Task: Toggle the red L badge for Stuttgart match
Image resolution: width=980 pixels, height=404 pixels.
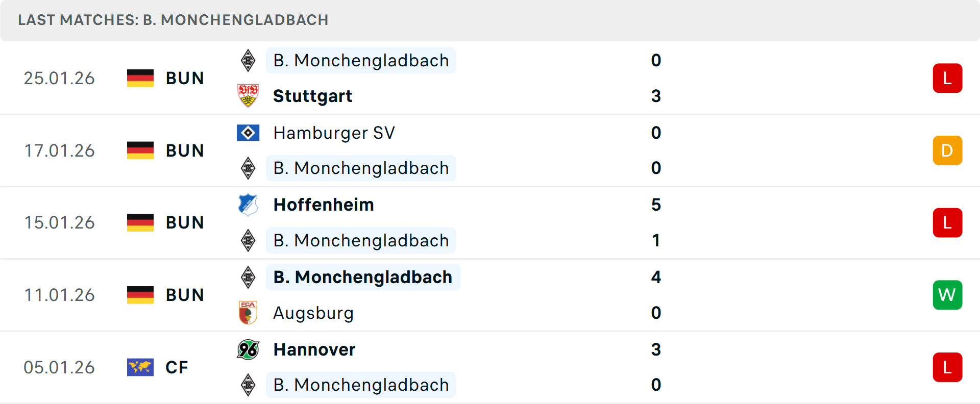Action: click(x=947, y=78)
